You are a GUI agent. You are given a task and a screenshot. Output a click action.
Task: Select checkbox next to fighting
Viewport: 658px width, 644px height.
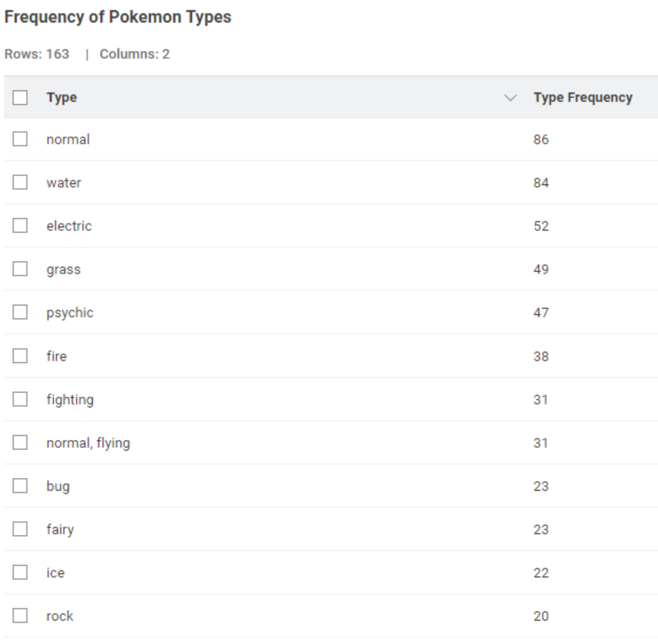click(20, 399)
